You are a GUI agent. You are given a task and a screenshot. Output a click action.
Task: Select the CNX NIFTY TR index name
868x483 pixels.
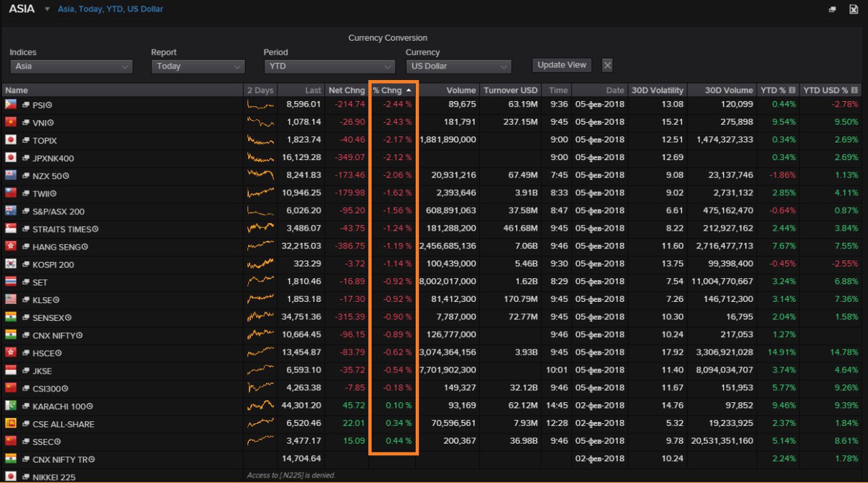click(60, 459)
